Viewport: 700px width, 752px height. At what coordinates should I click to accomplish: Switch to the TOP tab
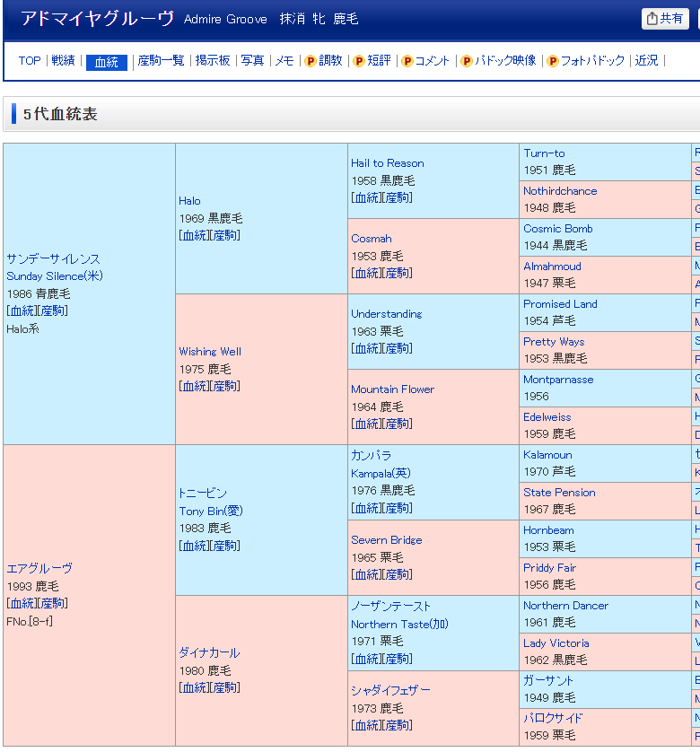[x=30, y=61]
